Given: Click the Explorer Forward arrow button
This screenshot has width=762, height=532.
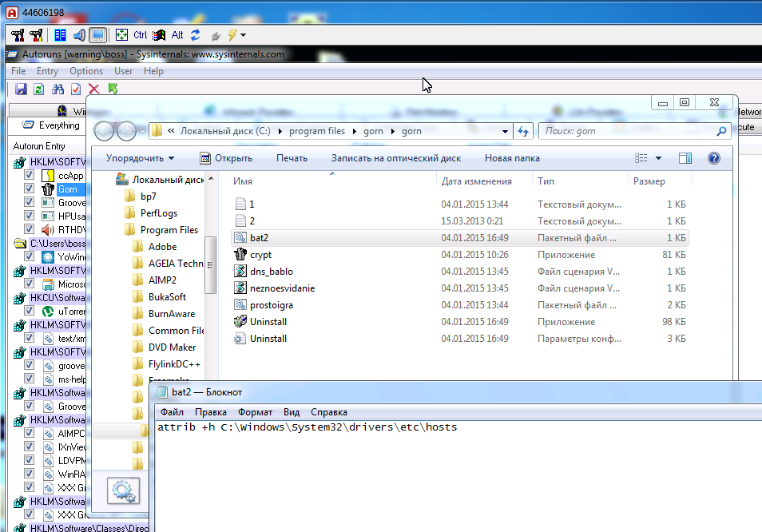Looking at the screenshot, I should pyautogui.click(x=126, y=131).
